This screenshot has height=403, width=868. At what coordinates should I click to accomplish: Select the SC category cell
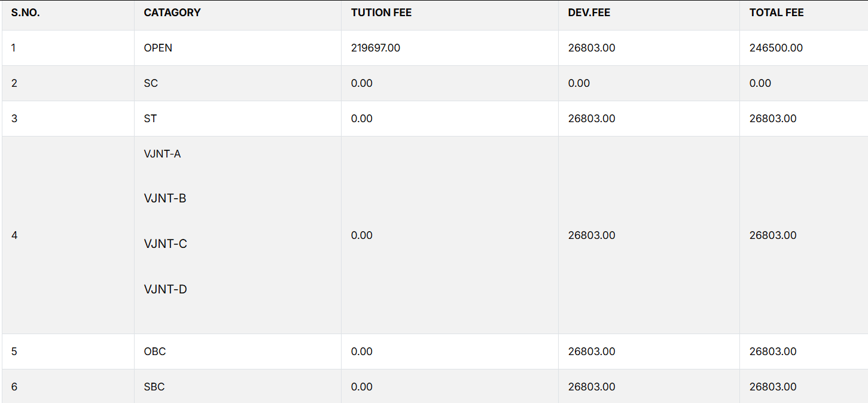coord(151,83)
